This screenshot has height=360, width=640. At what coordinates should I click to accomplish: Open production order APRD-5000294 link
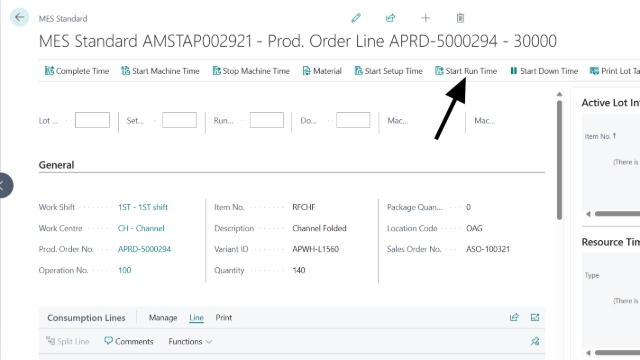(x=144, y=249)
